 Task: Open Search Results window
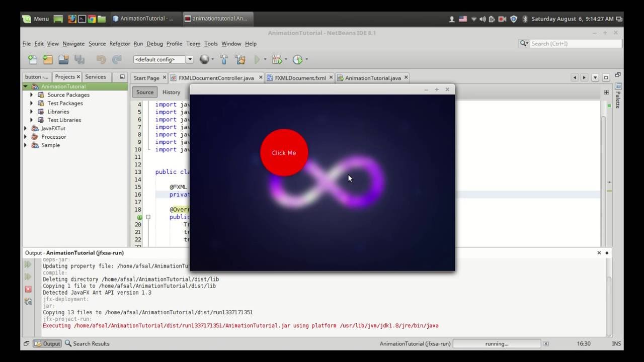[87, 343]
